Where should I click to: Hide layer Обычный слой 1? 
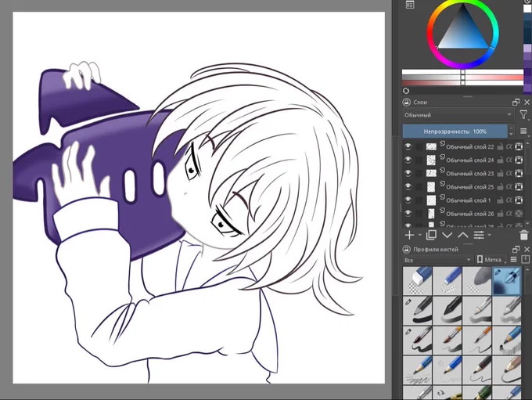click(408, 200)
